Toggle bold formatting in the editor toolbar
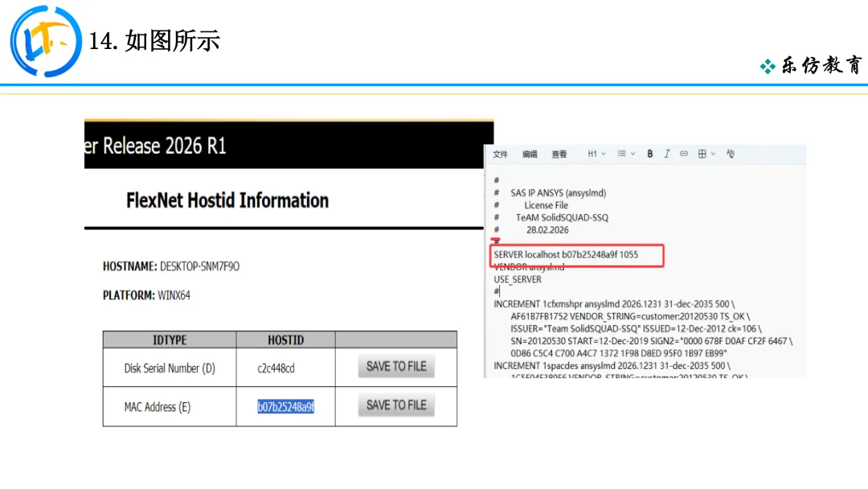The height and width of the screenshot is (489, 868). [650, 154]
